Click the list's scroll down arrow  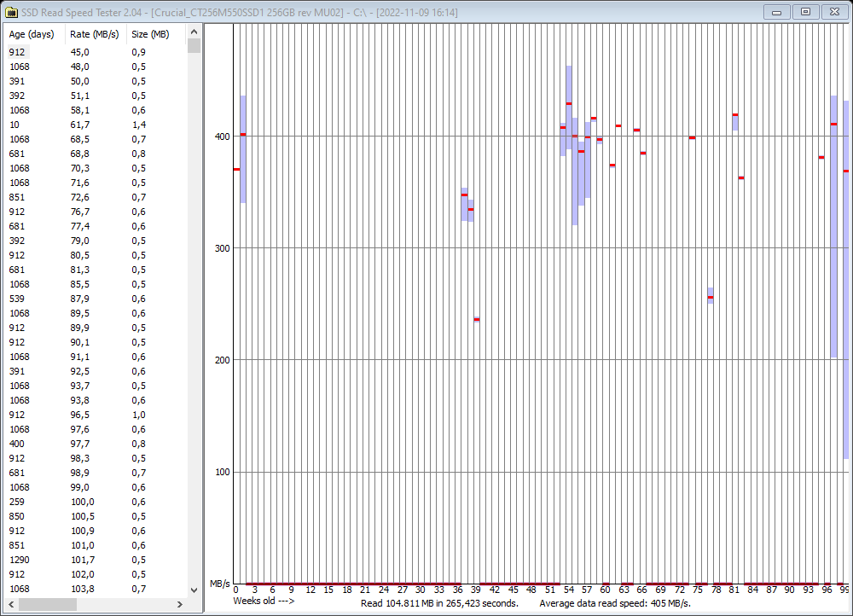click(194, 590)
